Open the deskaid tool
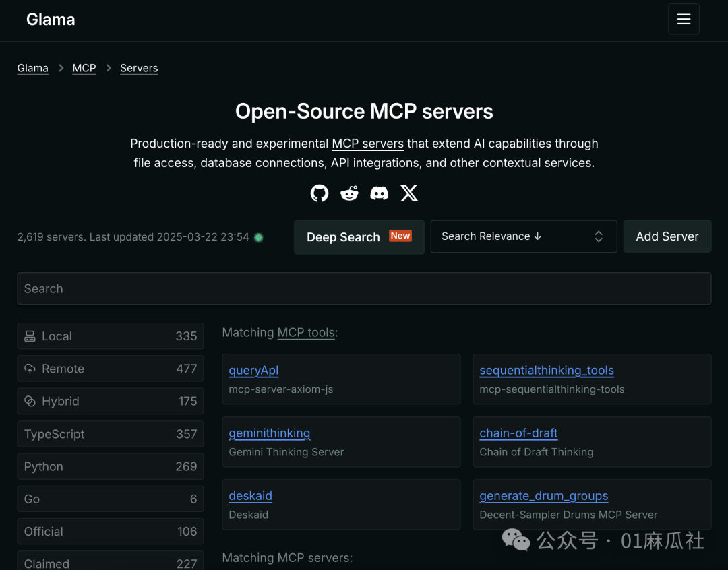Image resolution: width=728 pixels, height=570 pixels. click(x=250, y=496)
